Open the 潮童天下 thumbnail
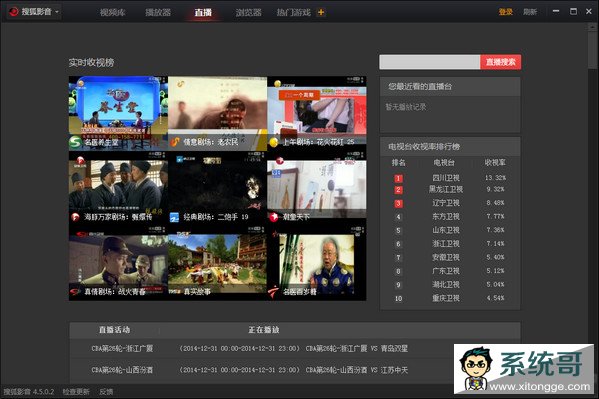Image resolution: width=599 pixels, height=399 pixels. 317,188
